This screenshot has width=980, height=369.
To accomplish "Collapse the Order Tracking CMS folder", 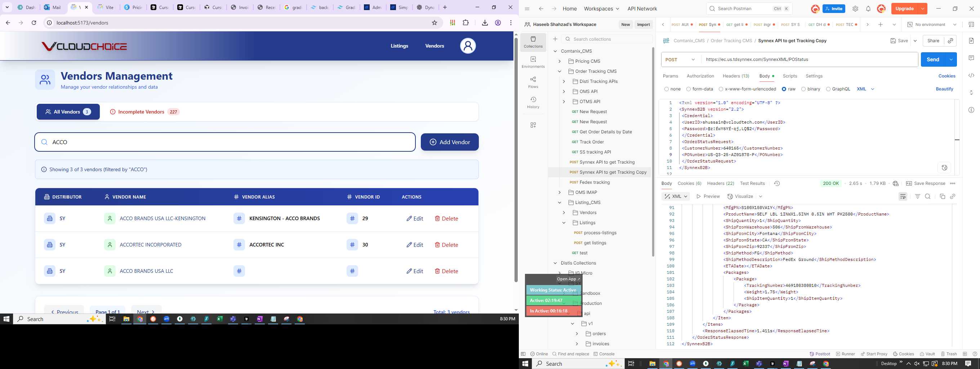I will tap(559, 71).
